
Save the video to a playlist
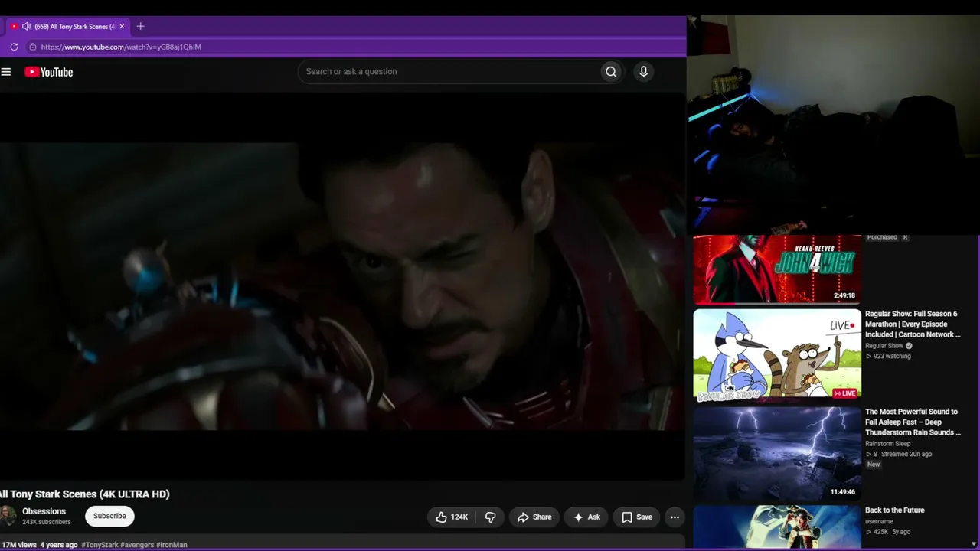(x=637, y=517)
